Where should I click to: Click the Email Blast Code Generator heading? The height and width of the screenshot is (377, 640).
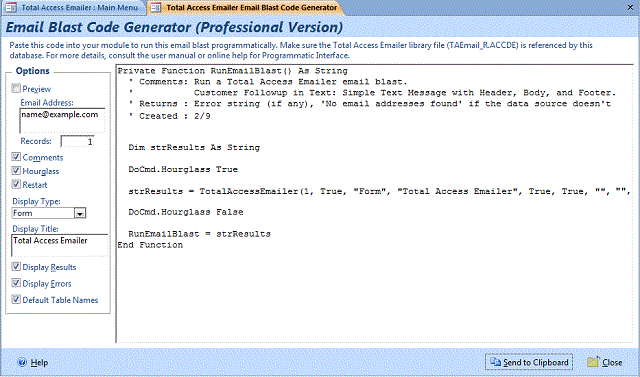(x=174, y=27)
